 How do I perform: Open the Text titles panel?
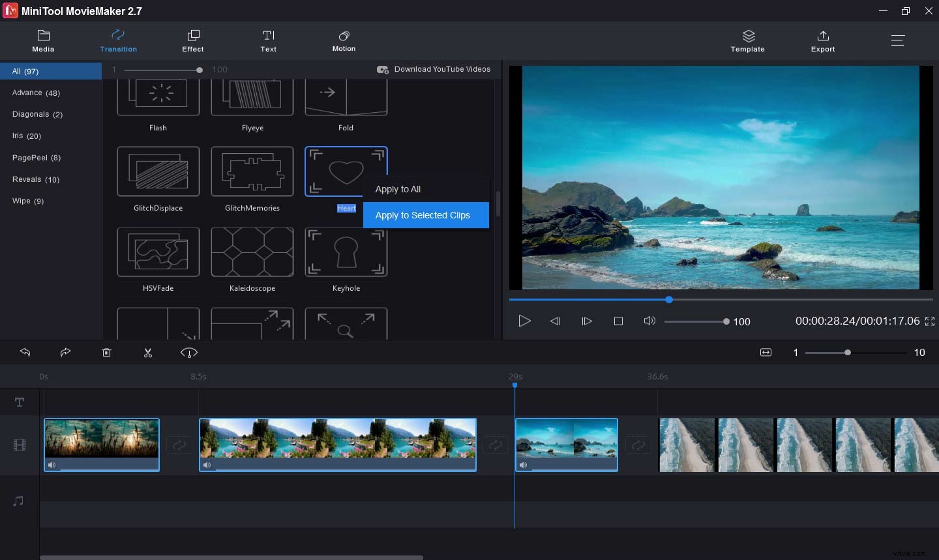point(269,40)
